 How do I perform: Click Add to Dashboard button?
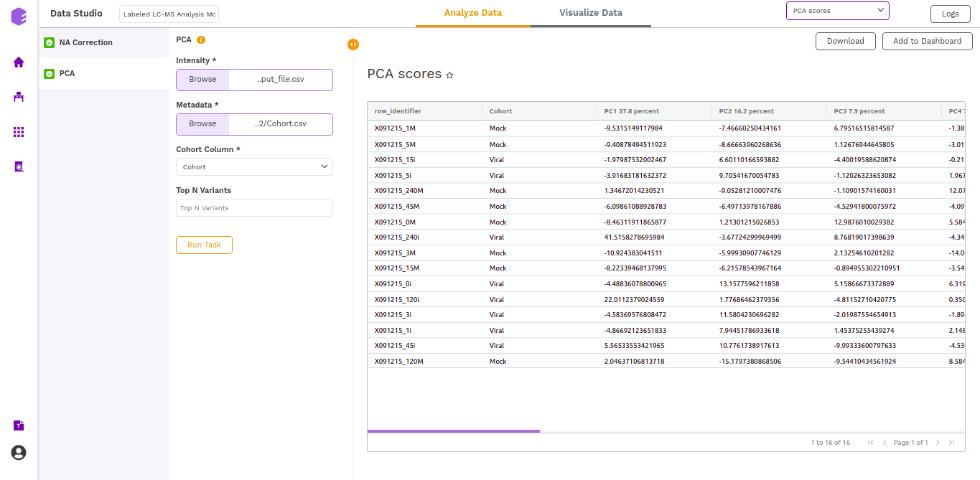click(927, 41)
